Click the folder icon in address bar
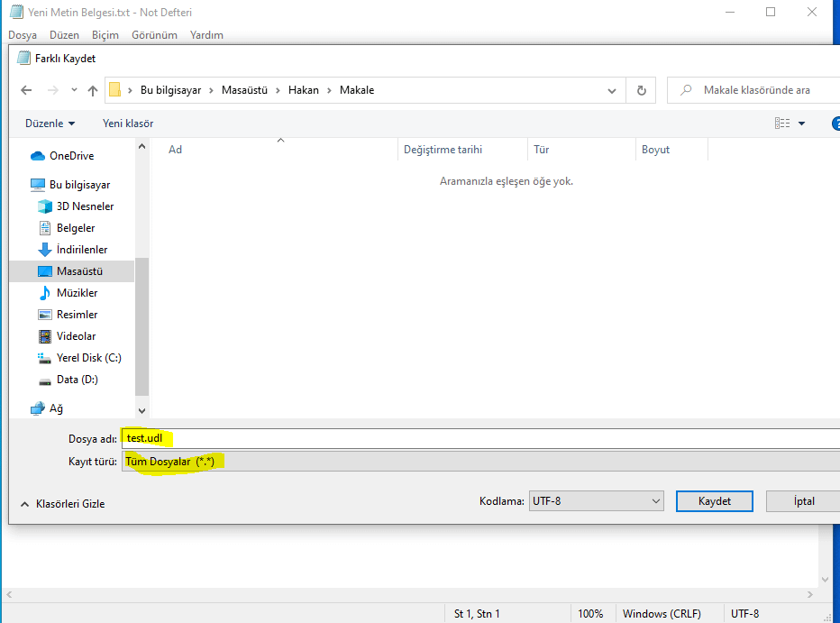 114,89
